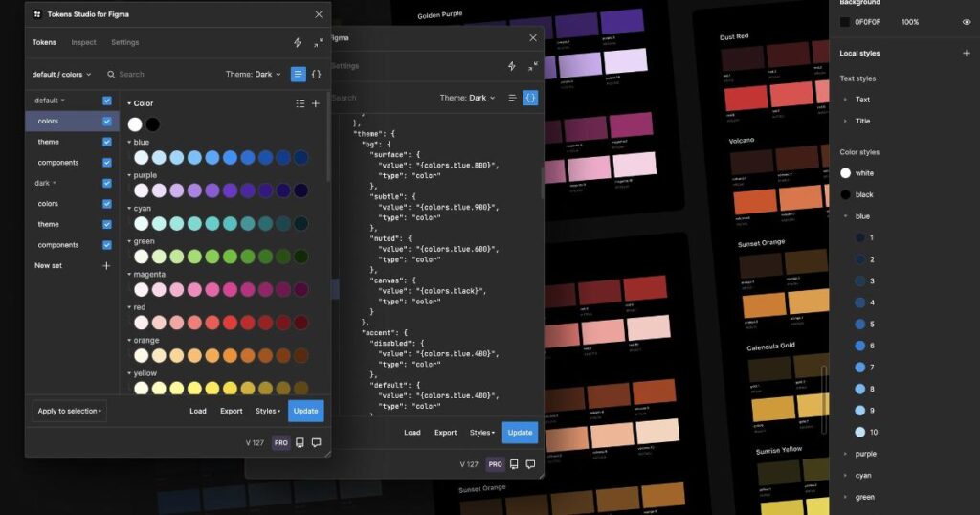Image resolution: width=980 pixels, height=515 pixels.
Task: Collapse the front Tokens Studio plugin window
Action: [319, 42]
